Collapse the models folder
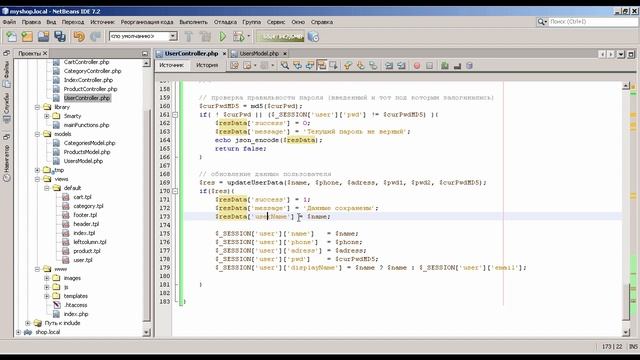Viewport: 640px width, 360px height. tap(37, 134)
